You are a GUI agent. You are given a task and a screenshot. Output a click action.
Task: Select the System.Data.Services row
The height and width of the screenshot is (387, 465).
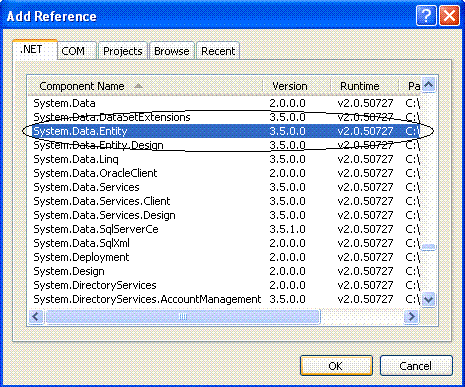tap(224, 187)
